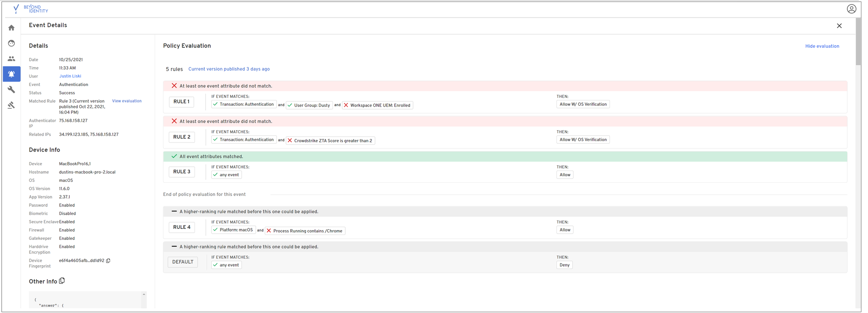Open Current version published 3 days ago
This screenshot has width=868, height=313.
click(229, 69)
